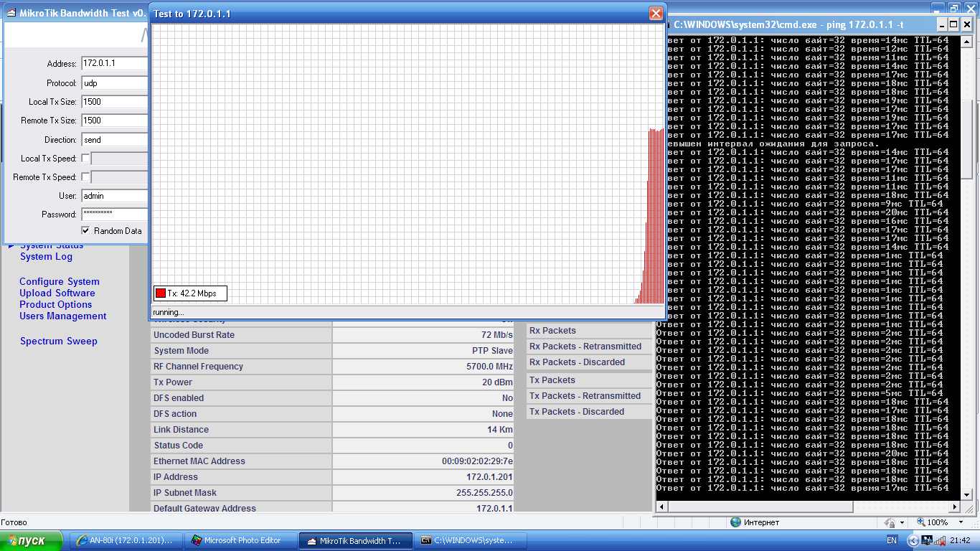Close the cmd.exe ping window
Image resolution: width=980 pixels, height=551 pixels.
966,24
